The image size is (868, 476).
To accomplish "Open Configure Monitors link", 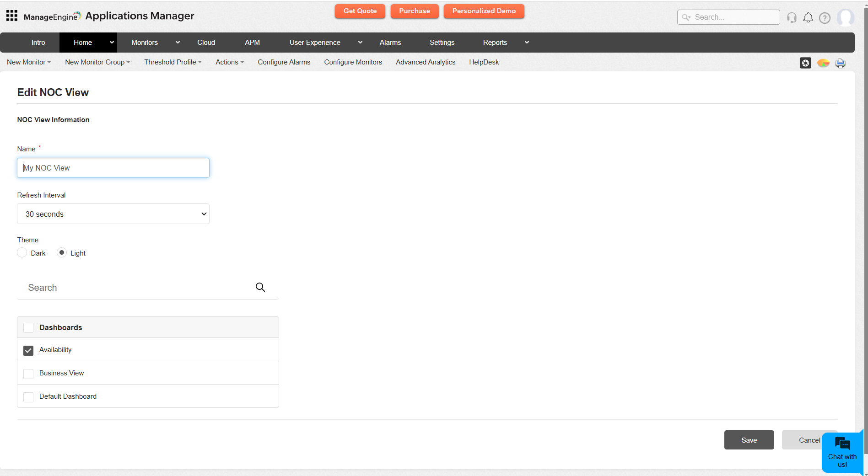I will 353,62.
